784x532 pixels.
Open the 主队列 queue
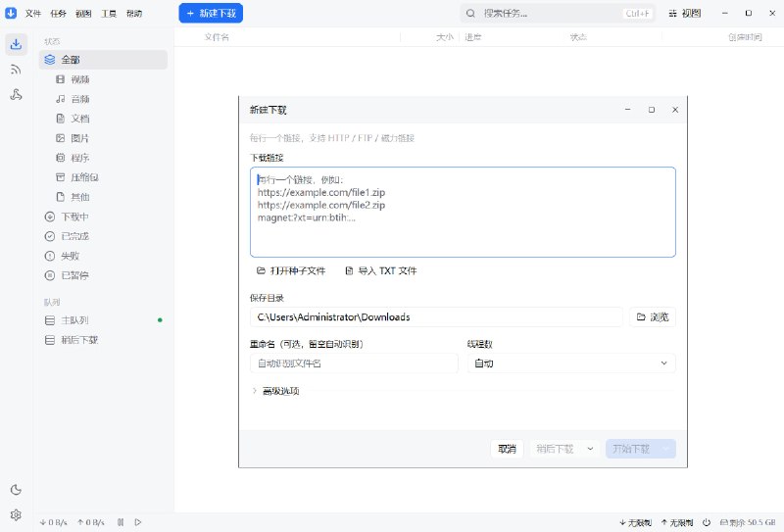[103, 320]
